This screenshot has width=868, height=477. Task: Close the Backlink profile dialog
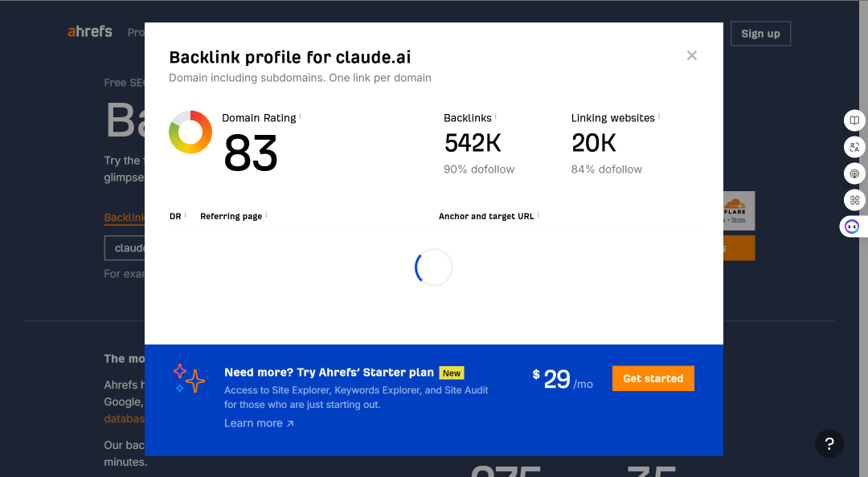point(691,55)
